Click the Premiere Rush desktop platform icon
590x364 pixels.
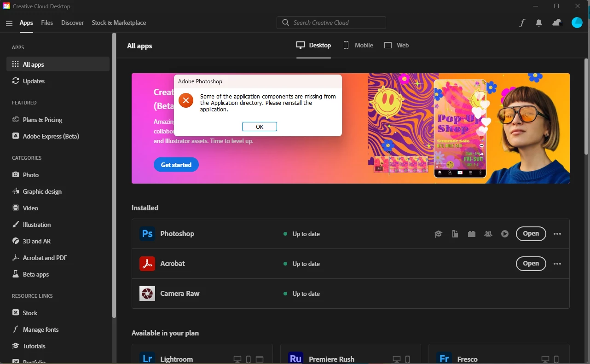coord(397,359)
